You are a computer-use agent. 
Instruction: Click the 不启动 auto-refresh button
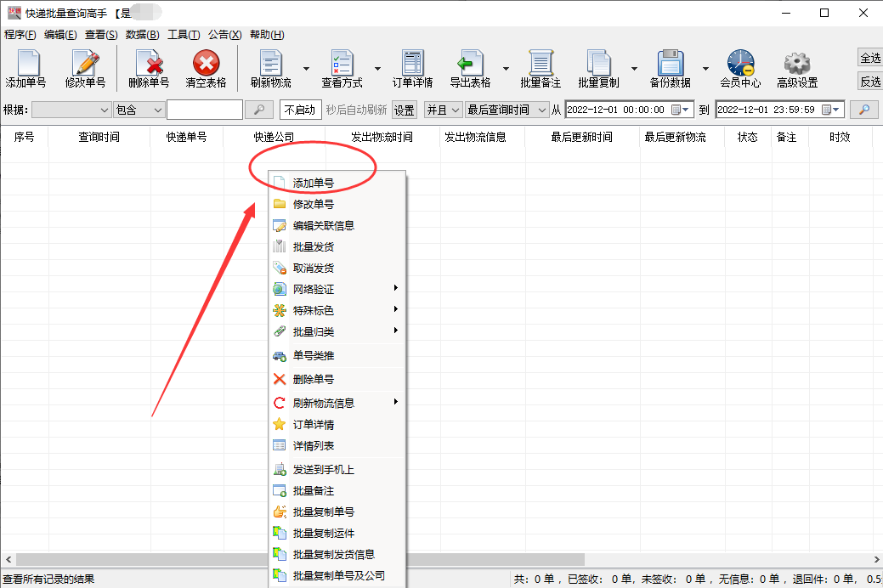tap(300, 110)
